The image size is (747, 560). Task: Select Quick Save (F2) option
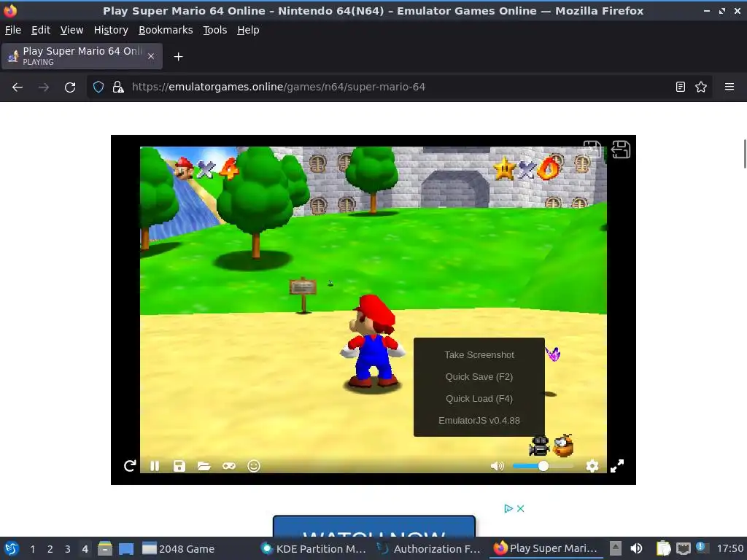click(479, 377)
